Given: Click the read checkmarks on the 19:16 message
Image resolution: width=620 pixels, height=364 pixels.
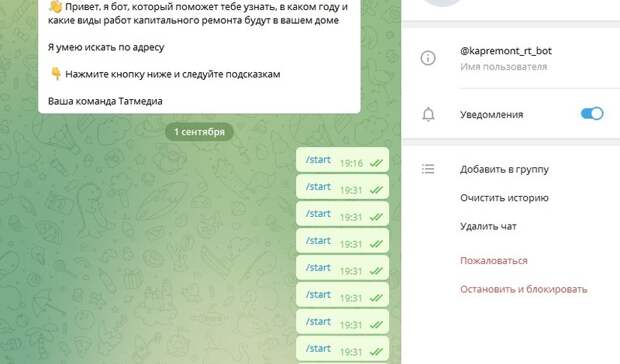Looking at the screenshot, I should tap(376, 163).
